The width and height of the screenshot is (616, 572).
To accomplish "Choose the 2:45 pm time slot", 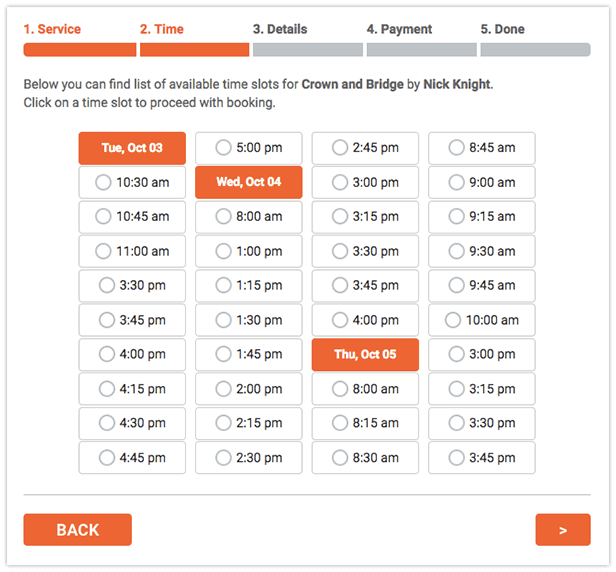I will [365, 148].
